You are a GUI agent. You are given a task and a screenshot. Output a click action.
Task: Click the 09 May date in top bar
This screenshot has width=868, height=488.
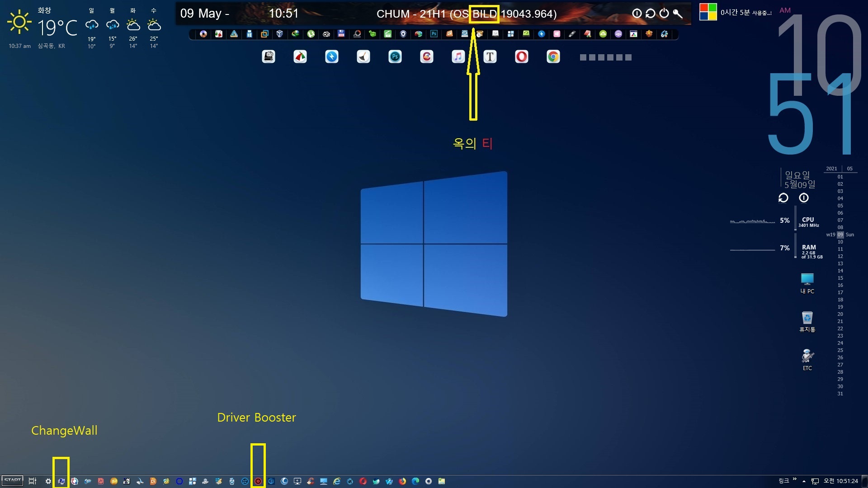click(x=204, y=14)
